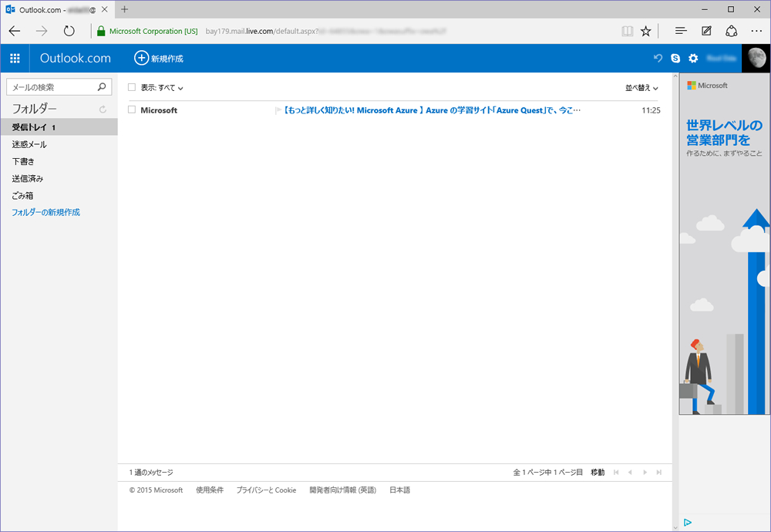Click the 新規作成 new message button
The image size is (771, 532).
point(159,58)
